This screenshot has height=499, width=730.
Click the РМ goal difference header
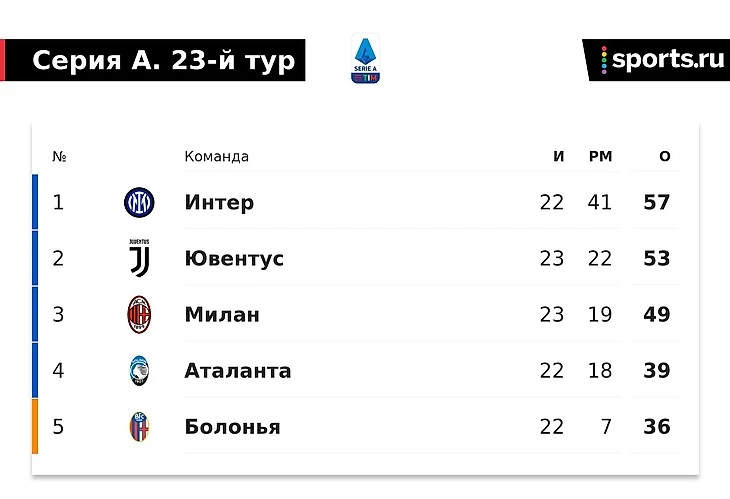pos(600,157)
